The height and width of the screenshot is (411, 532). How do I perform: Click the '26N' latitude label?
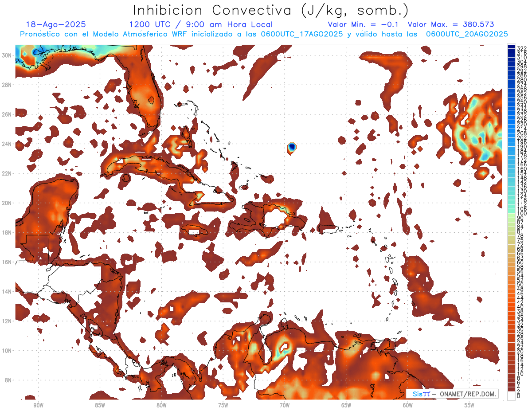[x=7, y=114]
